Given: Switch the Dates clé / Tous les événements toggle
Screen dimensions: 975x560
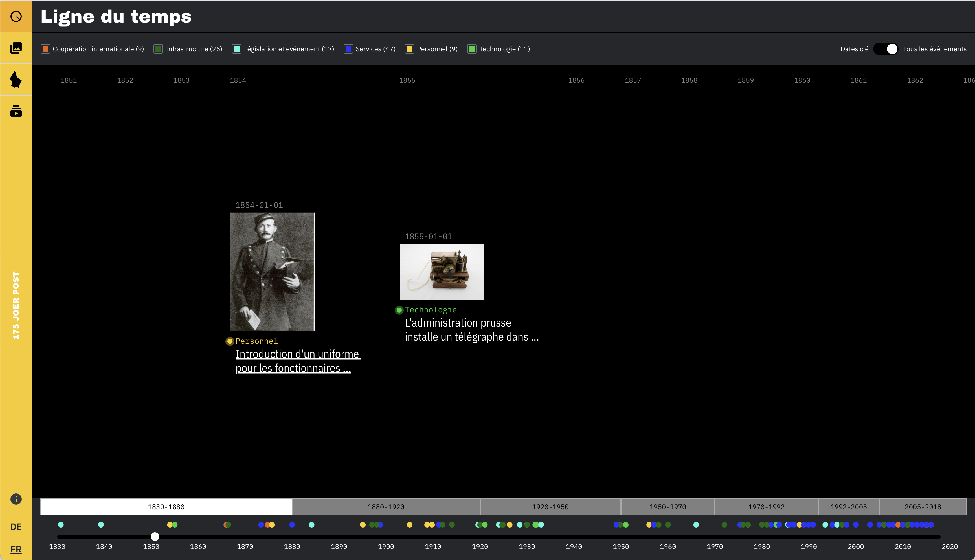Looking at the screenshot, I should pos(885,49).
